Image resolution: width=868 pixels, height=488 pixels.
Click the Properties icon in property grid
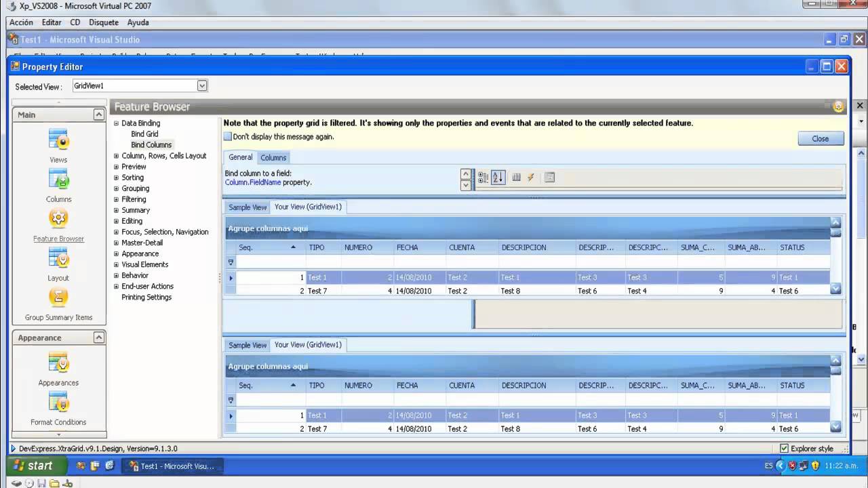point(517,178)
